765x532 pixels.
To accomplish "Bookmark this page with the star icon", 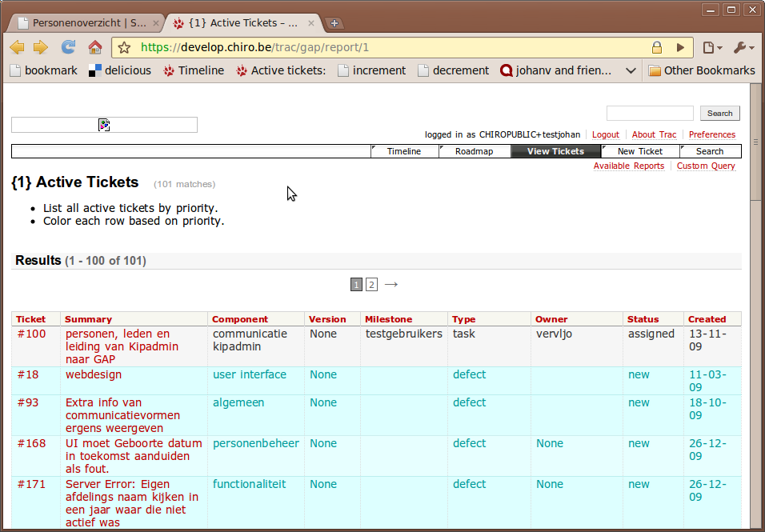I will (x=124, y=47).
